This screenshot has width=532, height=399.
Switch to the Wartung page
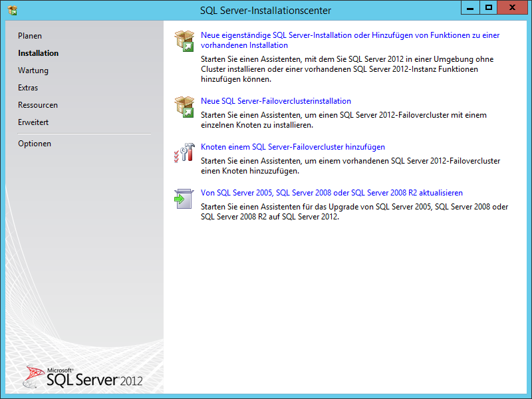[33, 70]
